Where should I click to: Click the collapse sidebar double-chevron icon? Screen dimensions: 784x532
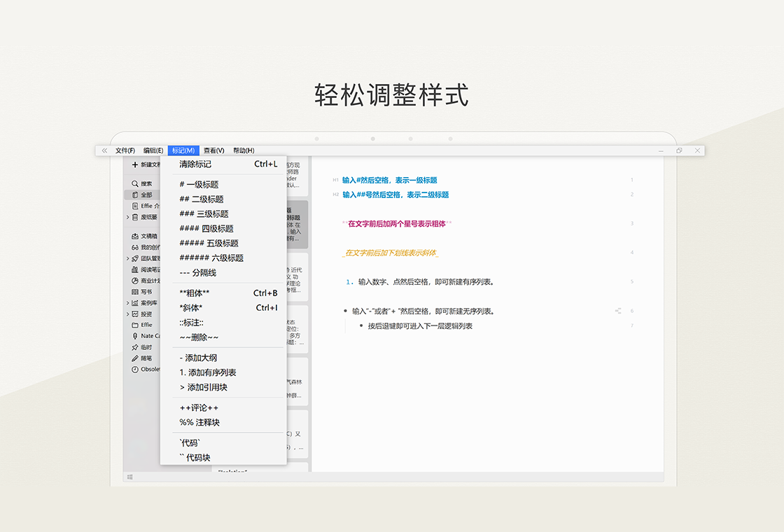coord(104,150)
